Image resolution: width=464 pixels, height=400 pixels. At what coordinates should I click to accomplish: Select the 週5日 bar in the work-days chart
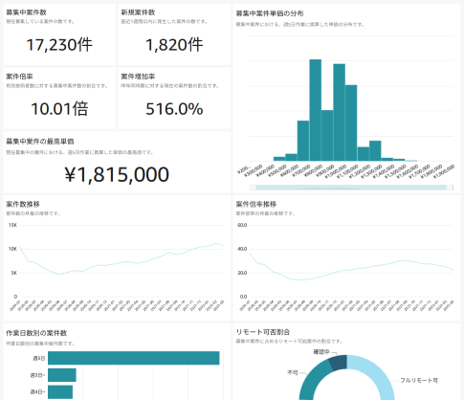click(134, 358)
